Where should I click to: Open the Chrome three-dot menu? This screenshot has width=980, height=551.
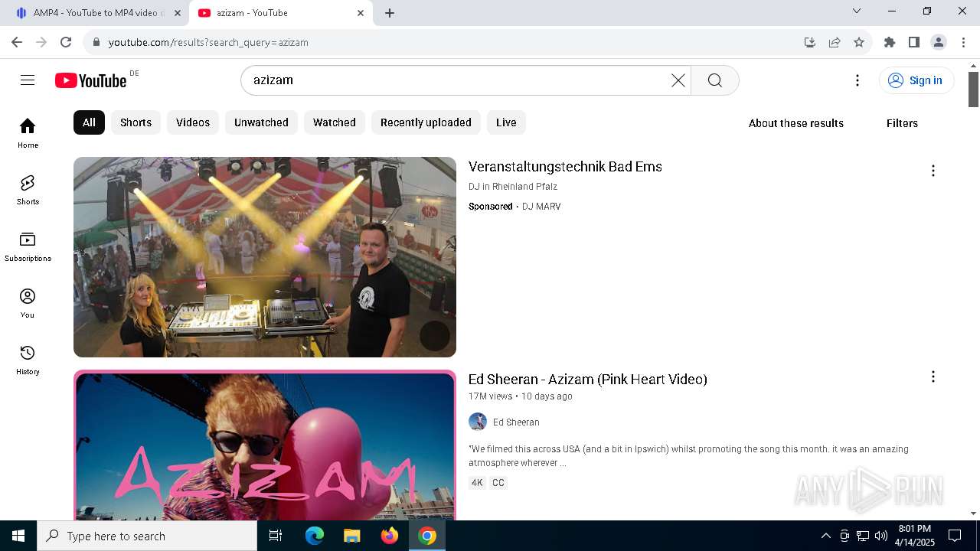[x=963, y=42]
